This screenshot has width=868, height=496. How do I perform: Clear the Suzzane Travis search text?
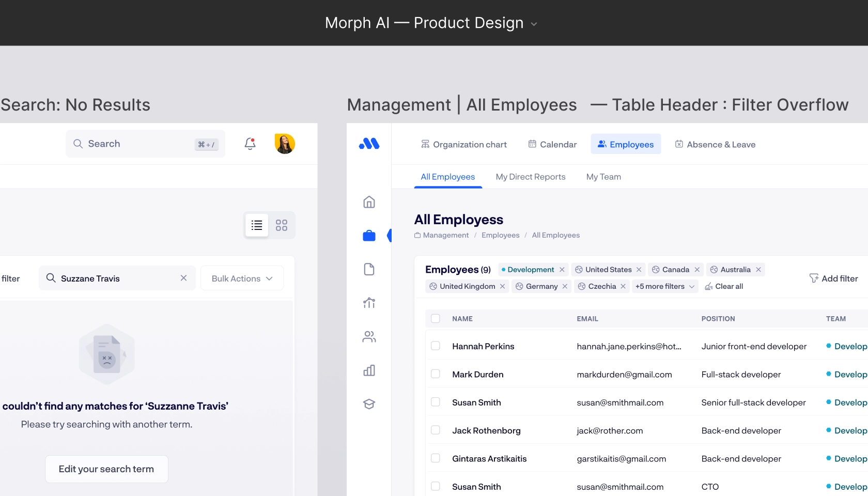click(x=183, y=278)
